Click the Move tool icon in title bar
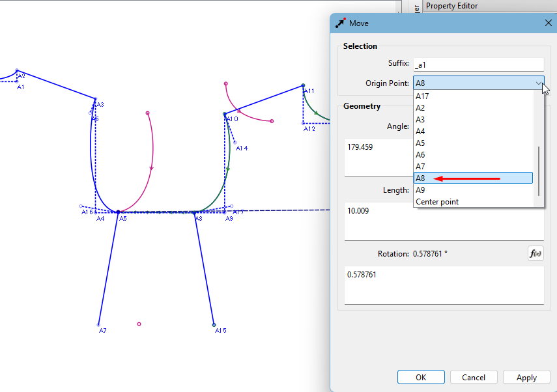557x392 pixels. pos(341,23)
